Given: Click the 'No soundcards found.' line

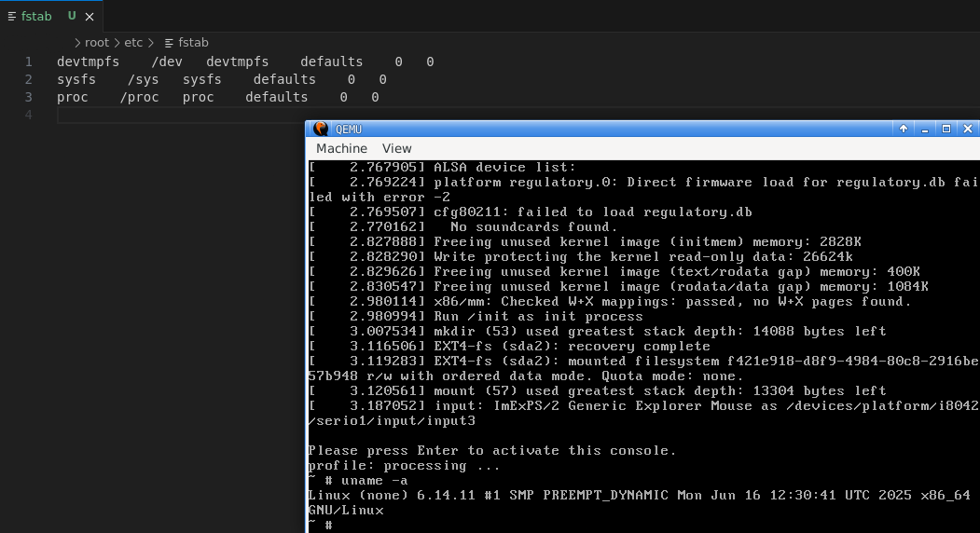Looking at the screenshot, I should coord(463,226).
